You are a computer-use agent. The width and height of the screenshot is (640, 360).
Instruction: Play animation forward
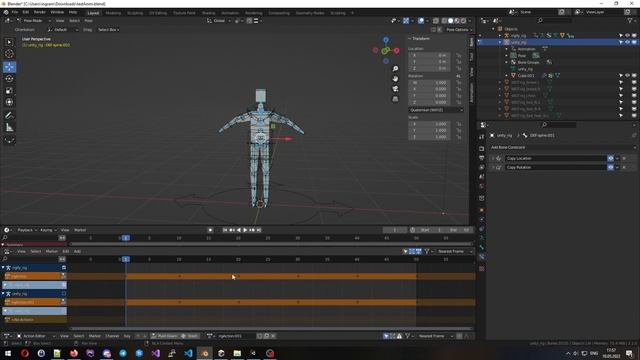pos(245,230)
